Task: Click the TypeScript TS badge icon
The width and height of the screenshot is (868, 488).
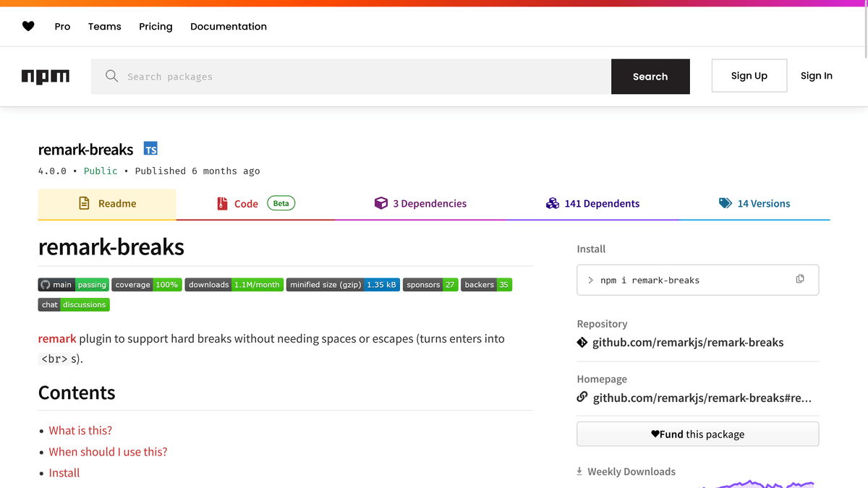Action: point(150,149)
